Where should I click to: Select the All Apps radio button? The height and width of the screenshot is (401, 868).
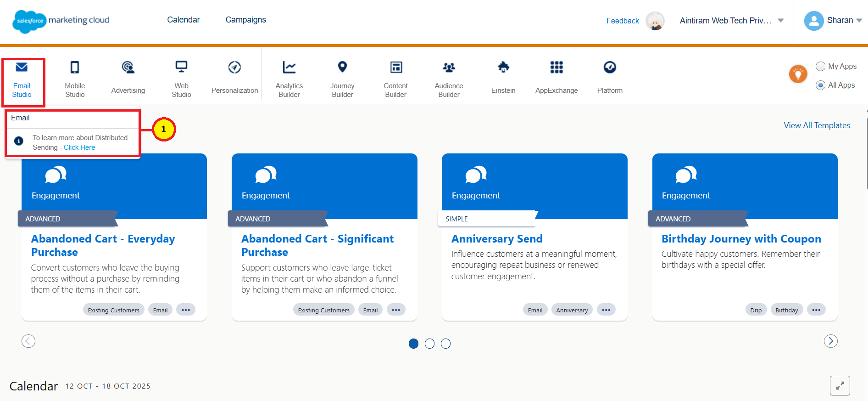point(821,85)
